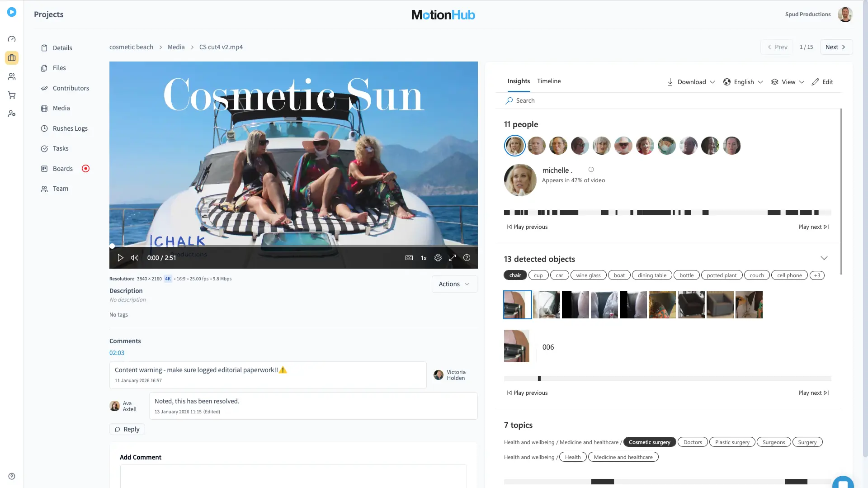
Task: Select the Cosmetic surgery topic pill
Action: coord(650,442)
